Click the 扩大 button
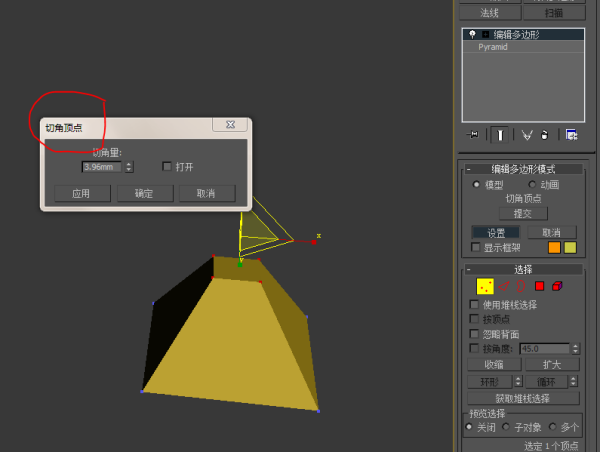Screen dimensions: 600x452 552,365
